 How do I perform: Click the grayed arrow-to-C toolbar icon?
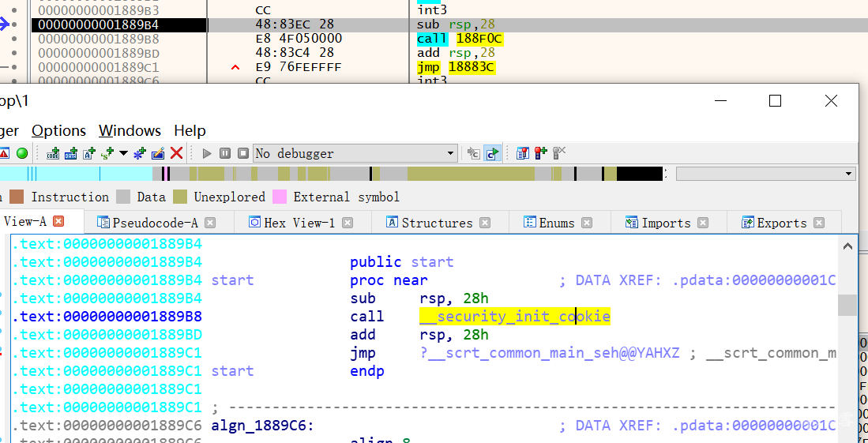pyautogui.click(x=473, y=153)
